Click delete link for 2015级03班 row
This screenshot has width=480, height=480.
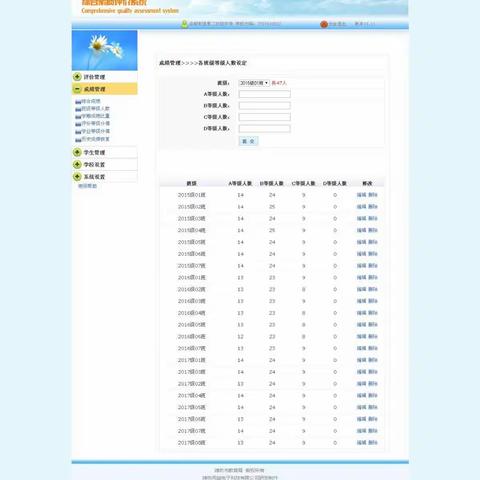point(373,219)
